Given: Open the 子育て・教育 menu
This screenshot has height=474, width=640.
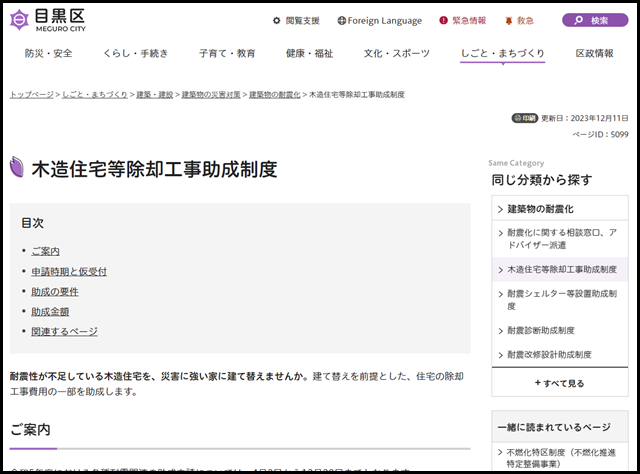Looking at the screenshot, I should [x=226, y=53].
